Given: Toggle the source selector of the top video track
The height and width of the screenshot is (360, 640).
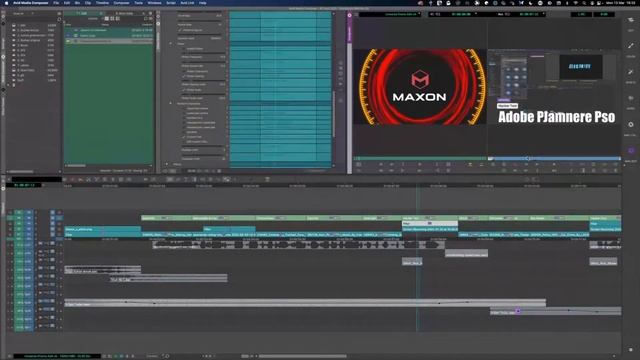Looking at the screenshot, I should click(x=18, y=213).
